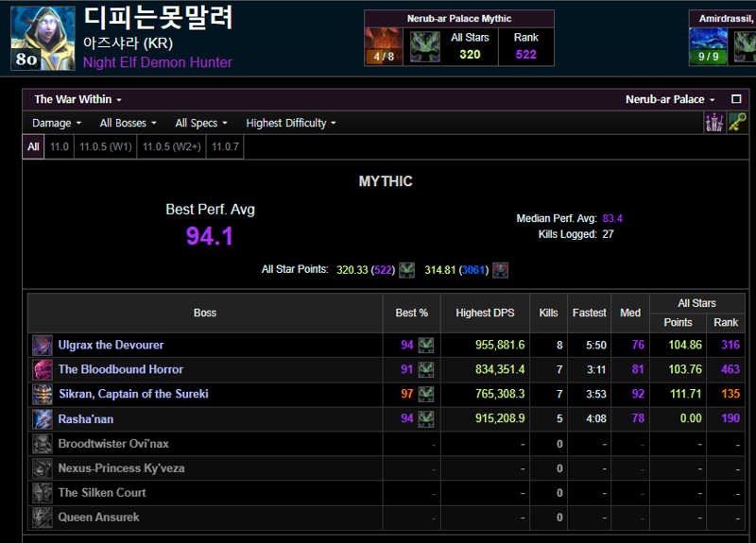Open The Bloodbound Horror link
Screen dimensions: 756x543
pyautogui.click(x=121, y=369)
